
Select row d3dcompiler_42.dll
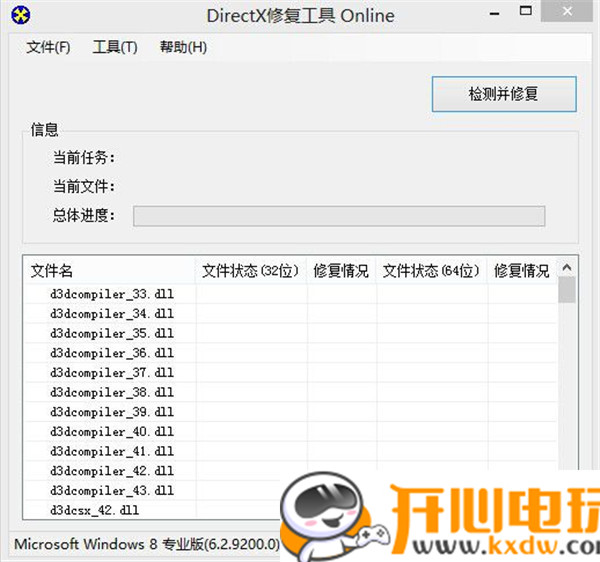pyautogui.click(x=291, y=471)
